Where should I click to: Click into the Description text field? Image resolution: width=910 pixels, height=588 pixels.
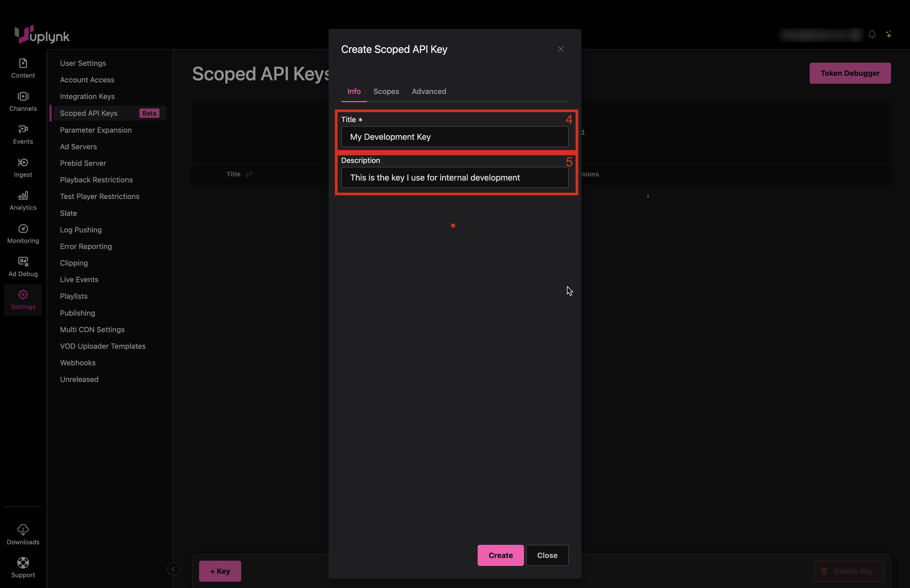[x=454, y=178]
